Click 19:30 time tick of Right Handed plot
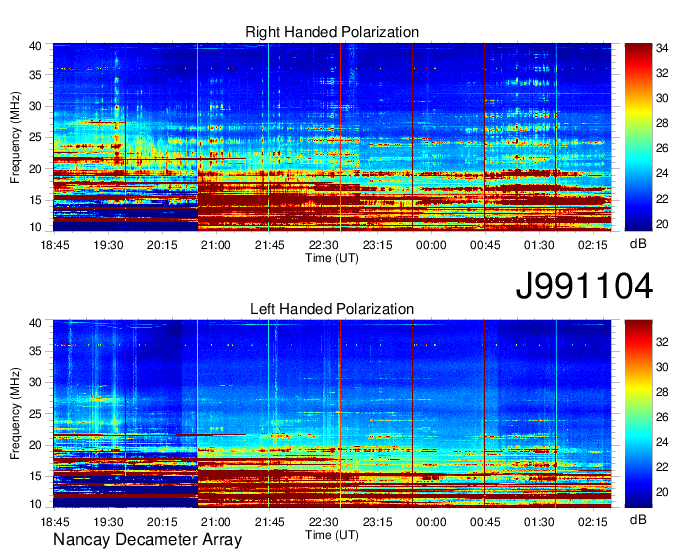This screenshot has height=552, width=680. 108,245
